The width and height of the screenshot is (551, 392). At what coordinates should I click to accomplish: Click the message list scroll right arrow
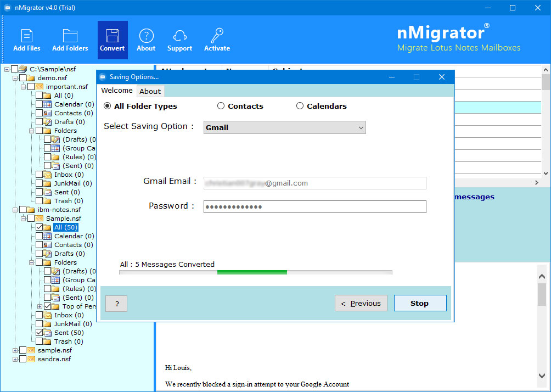pyautogui.click(x=537, y=182)
